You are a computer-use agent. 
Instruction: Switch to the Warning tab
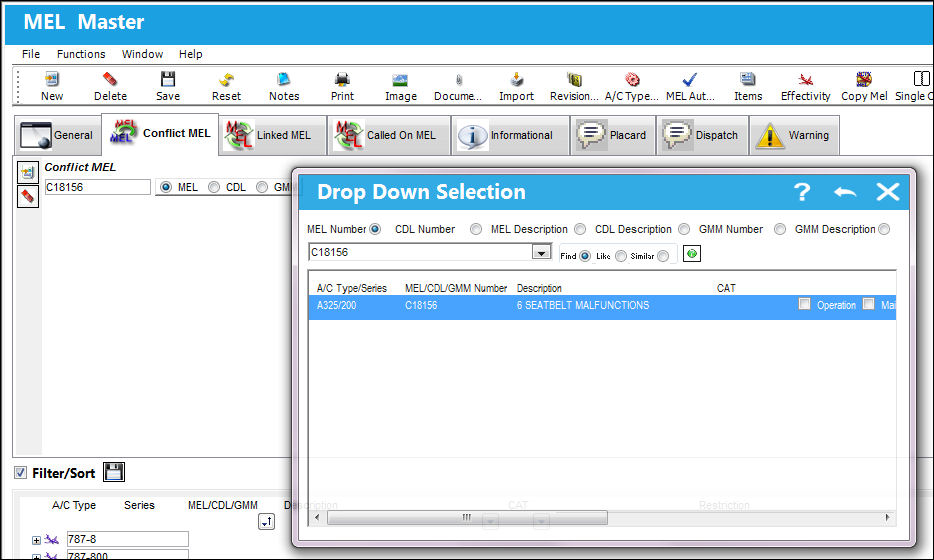click(794, 135)
